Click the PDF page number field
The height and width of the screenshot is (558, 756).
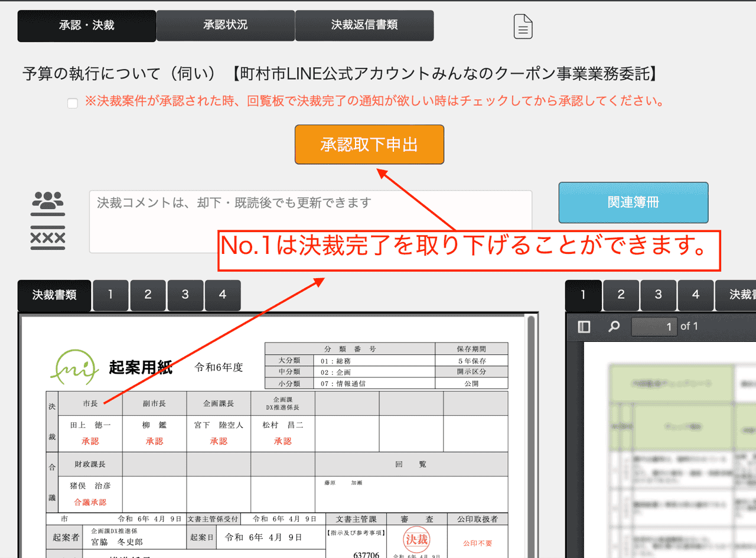coord(654,327)
